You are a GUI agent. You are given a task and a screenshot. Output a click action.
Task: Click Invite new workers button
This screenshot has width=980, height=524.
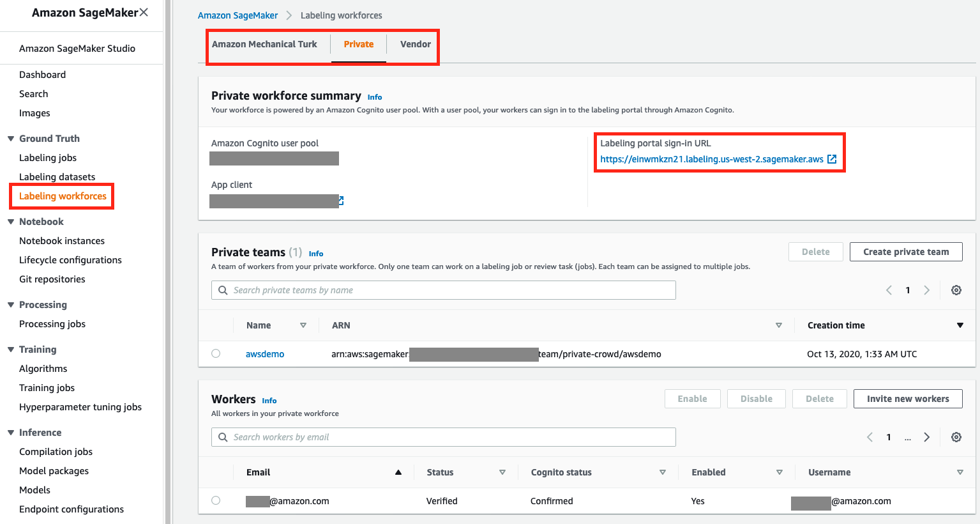pos(908,399)
